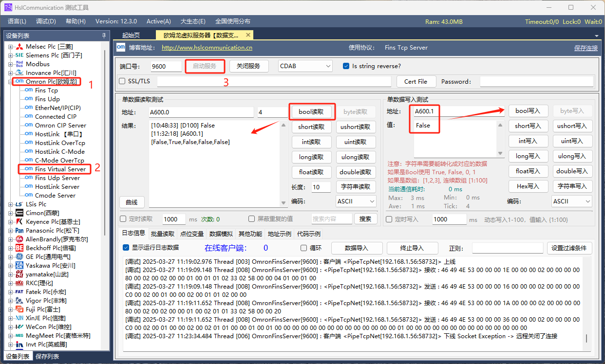Open the 调试(D) menu
Image resolution: width=605 pixels, height=364 pixels.
coord(46,21)
